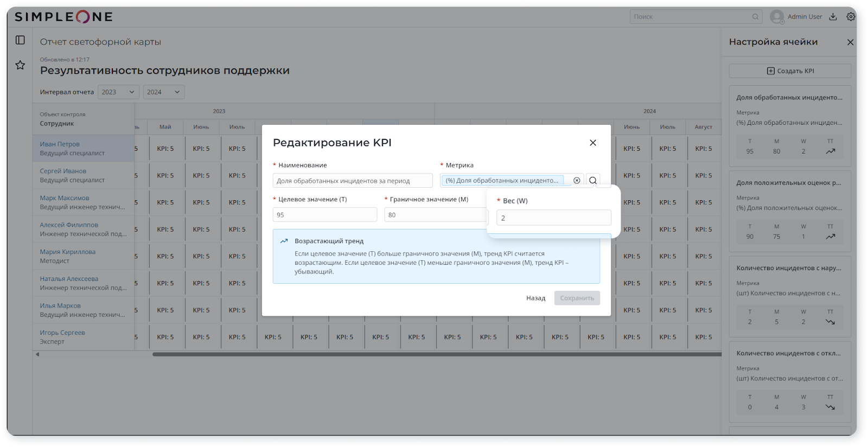Click the Создать KPI button
The width and height of the screenshot is (868, 447).
790,71
